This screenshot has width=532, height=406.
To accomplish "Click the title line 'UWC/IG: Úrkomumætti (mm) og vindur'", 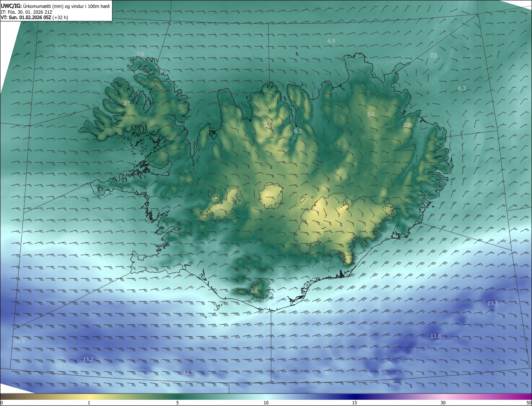I will click(55, 5).
